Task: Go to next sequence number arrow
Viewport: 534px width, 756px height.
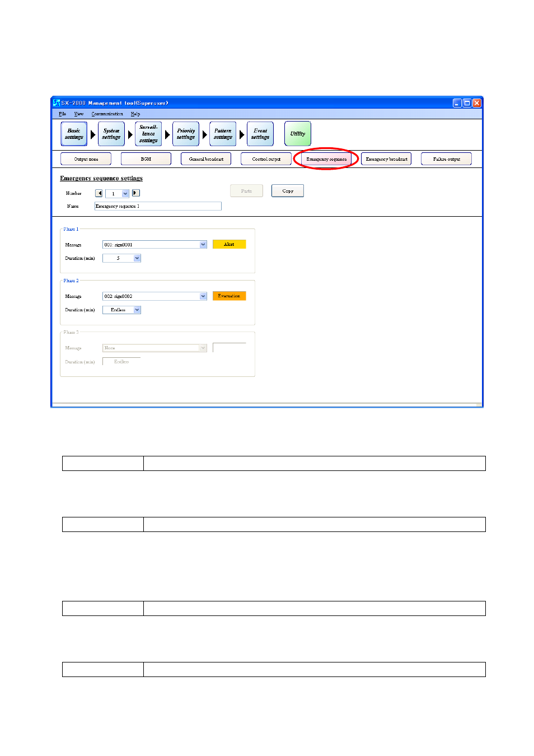Action: 136,193
